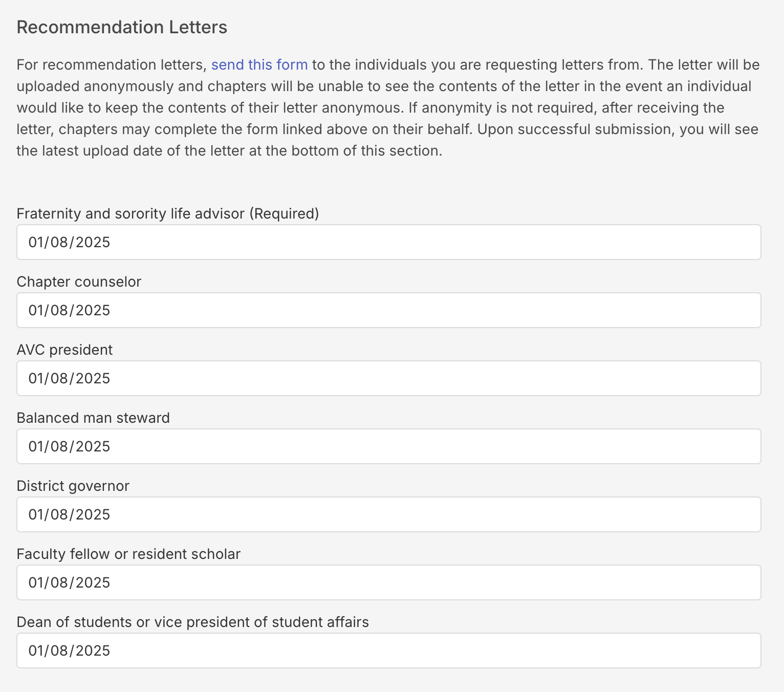Click the Fraternity and sorority life advisor date field
Viewport: 784px width, 692px height.
tap(389, 242)
